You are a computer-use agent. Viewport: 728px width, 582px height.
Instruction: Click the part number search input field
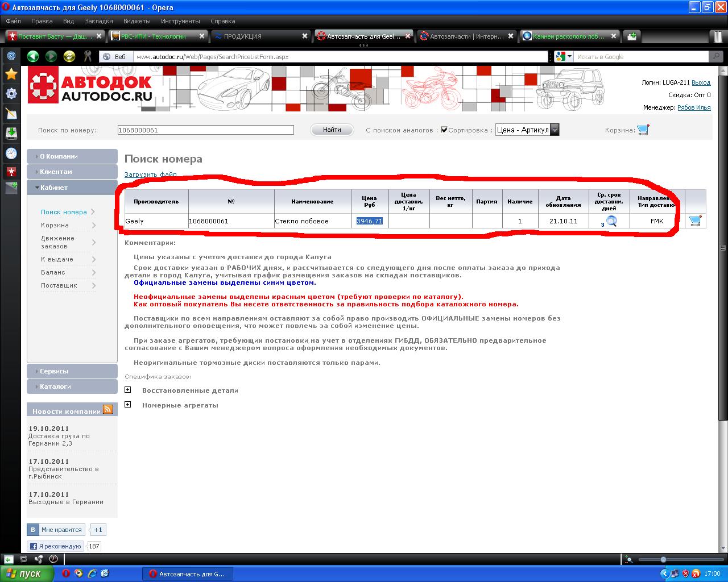click(x=205, y=130)
